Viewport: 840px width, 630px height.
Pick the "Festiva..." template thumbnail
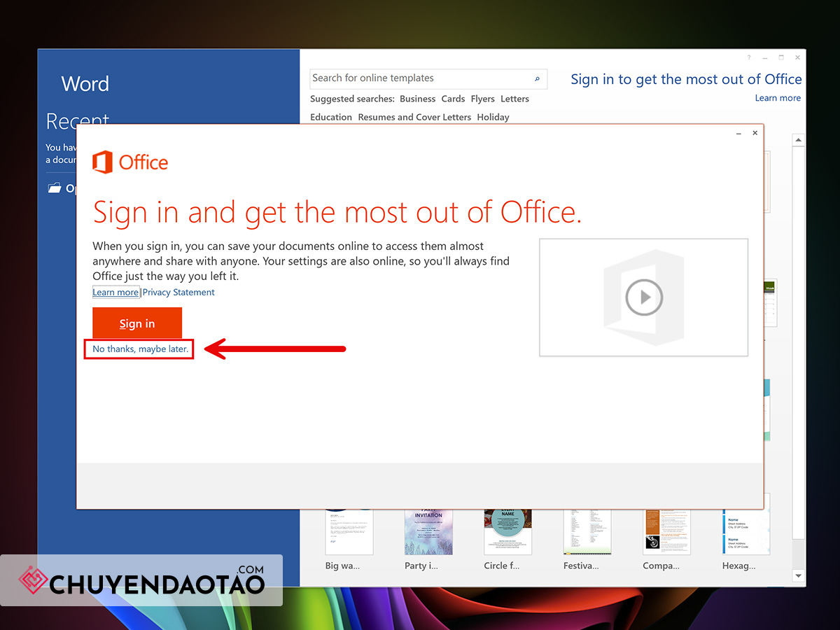(587, 531)
